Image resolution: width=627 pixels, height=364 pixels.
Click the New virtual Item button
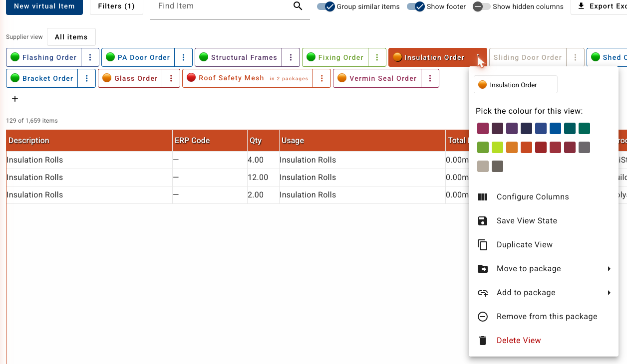(44, 6)
